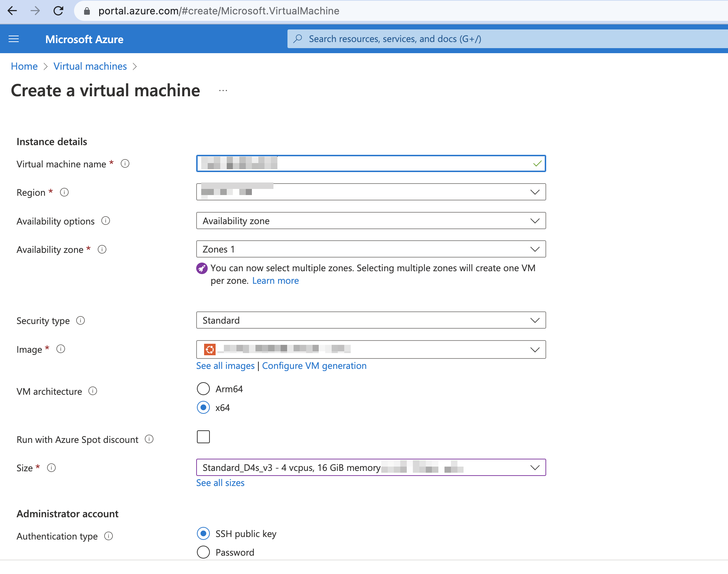
Task: Select x64 architecture
Action: (x=203, y=407)
